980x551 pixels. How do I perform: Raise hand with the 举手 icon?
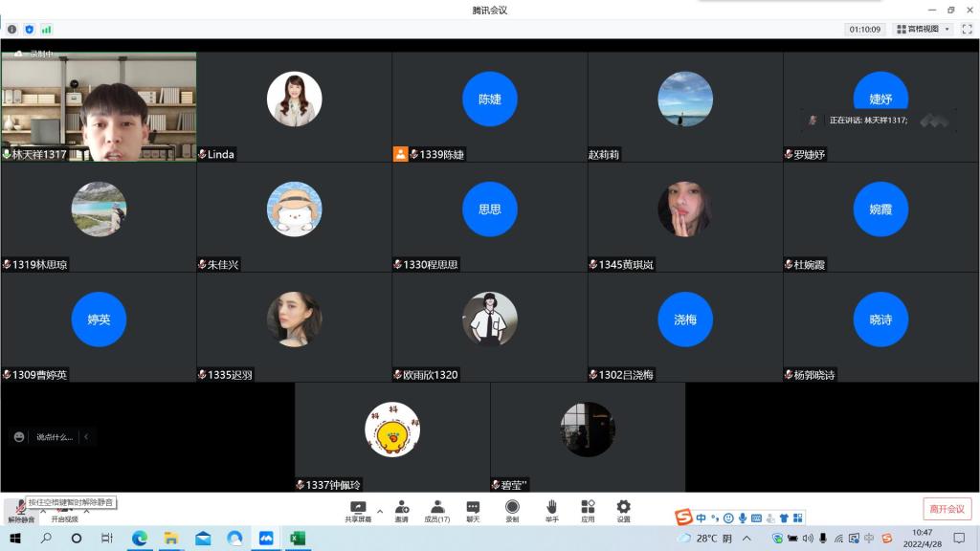[552, 510]
